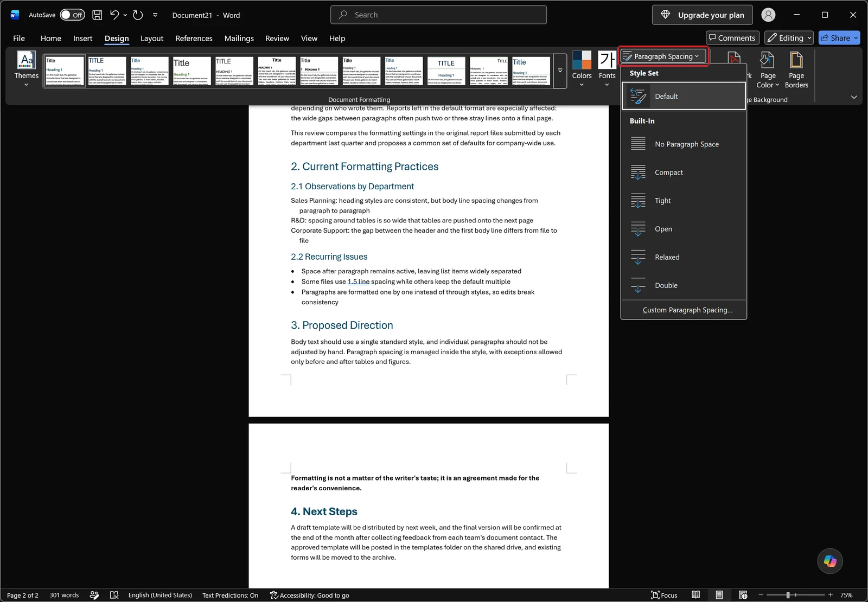Viewport: 868px width, 602px height.
Task: Undo the last action
Action: pos(114,15)
